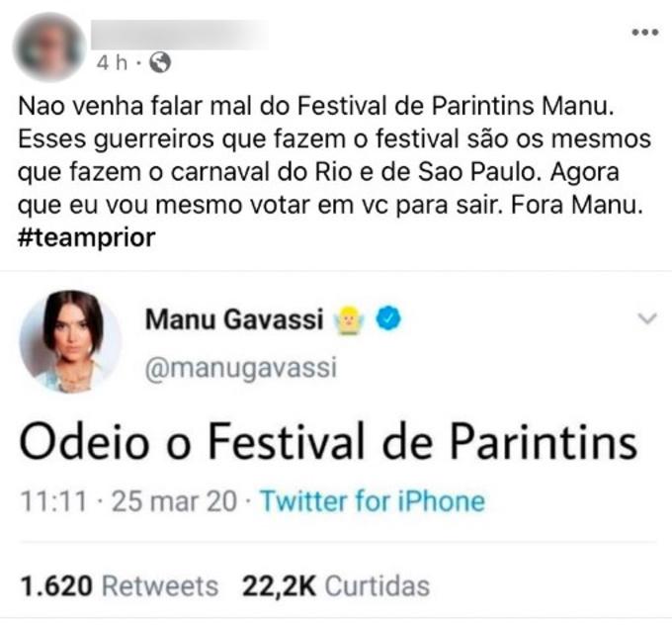Image resolution: width=672 pixels, height=625 pixels.
Task: View the 22,2K Curtidas list
Action: tap(336, 585)
